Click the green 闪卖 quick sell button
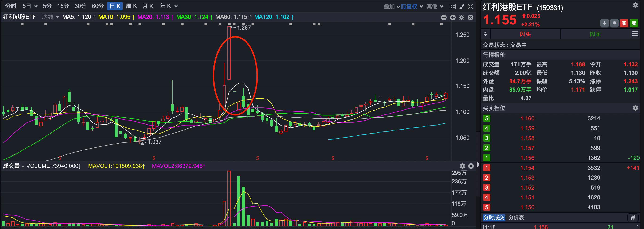The image size is (644, 229). tap(595, 34)
